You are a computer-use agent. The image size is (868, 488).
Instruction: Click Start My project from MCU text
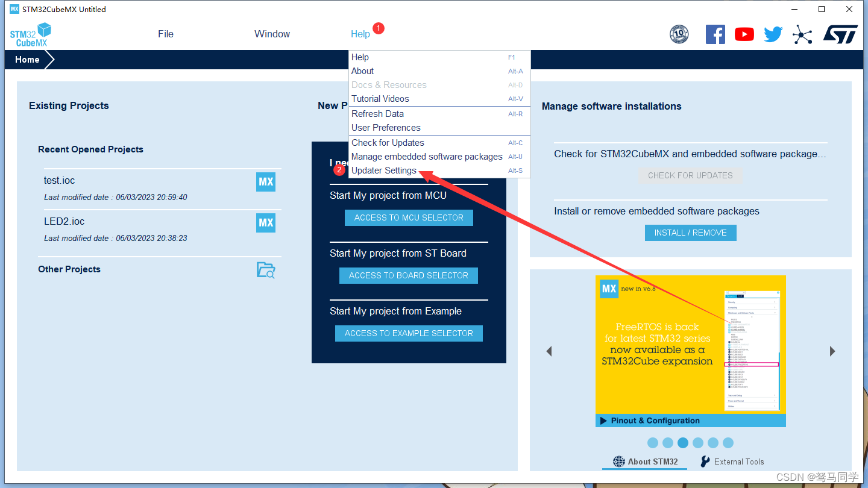click(x=388, y=195)
